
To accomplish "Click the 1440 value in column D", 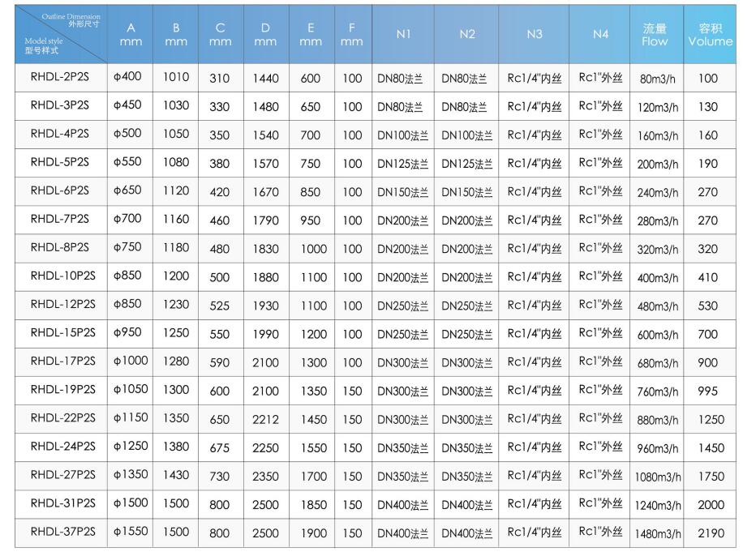I will tap(266, 78).
